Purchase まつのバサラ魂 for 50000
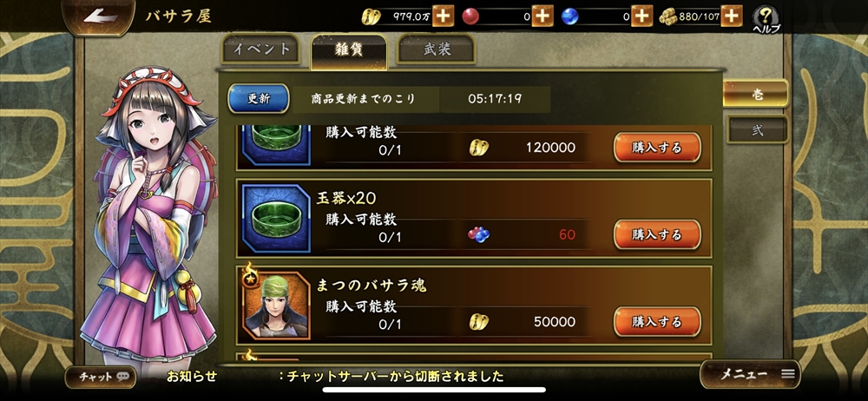The height and width of the screenshot is (401, 868). pyautogui.click(x=657, y=322)
